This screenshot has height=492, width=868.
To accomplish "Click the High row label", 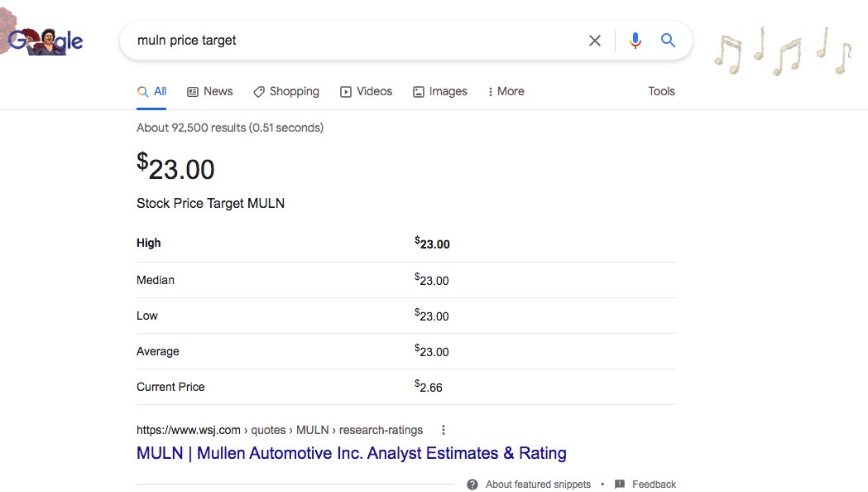I will click(x=148, y=244).
